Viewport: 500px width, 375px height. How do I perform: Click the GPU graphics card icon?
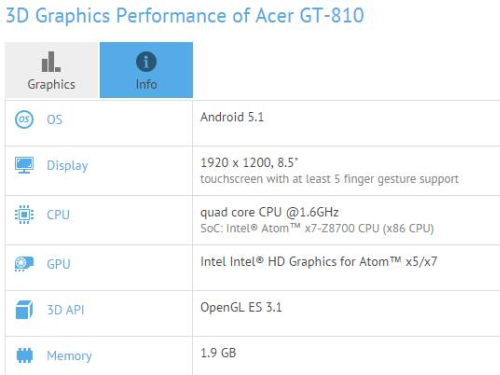[x=24, y=264]
